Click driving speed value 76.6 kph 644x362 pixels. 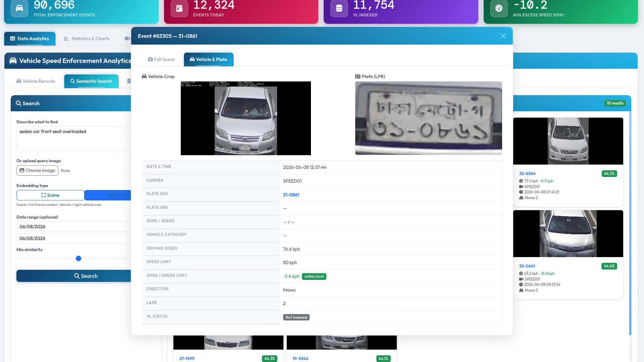click(x=291, y=249)
